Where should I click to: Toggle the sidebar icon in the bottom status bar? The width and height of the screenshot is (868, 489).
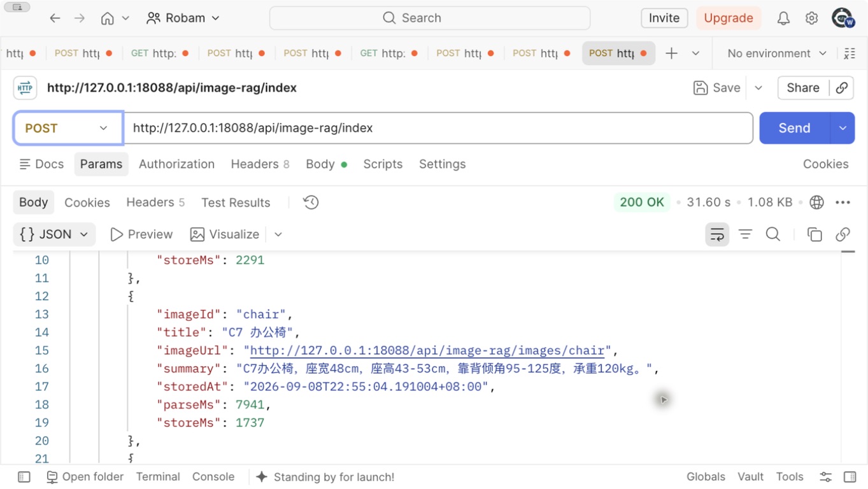pos(24,477)
